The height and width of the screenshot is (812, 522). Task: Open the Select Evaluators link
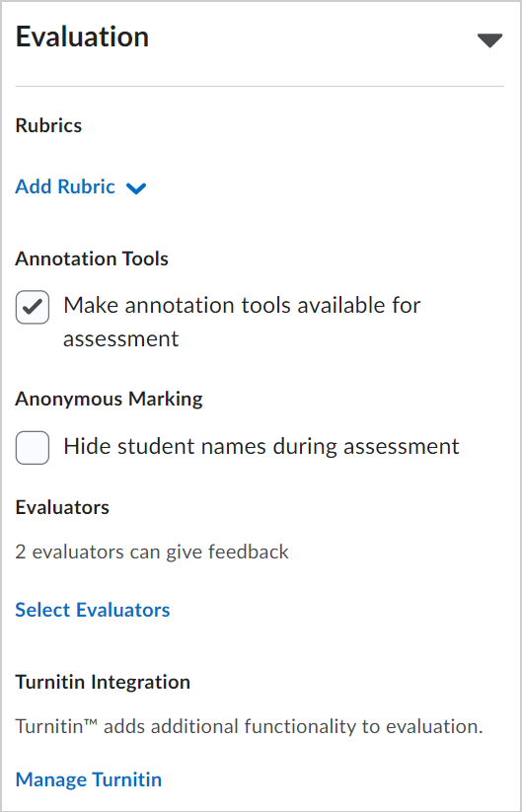(x=93, y=610)
